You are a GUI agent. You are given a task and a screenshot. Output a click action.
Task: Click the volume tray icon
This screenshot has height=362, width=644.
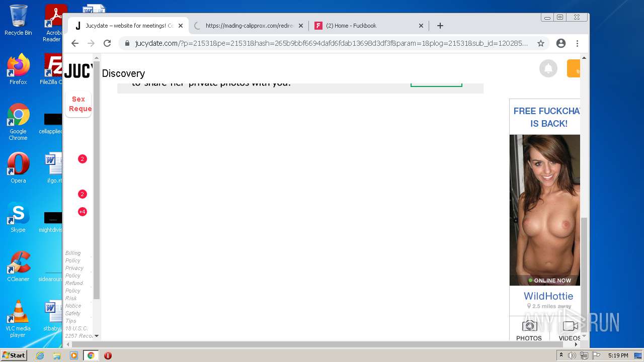[572, 355]
